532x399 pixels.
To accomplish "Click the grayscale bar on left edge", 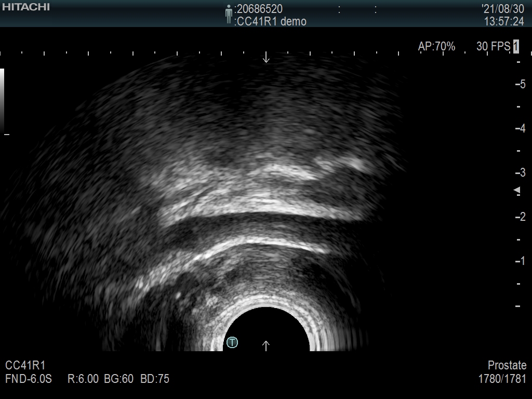I will click(x=2, y=101).
